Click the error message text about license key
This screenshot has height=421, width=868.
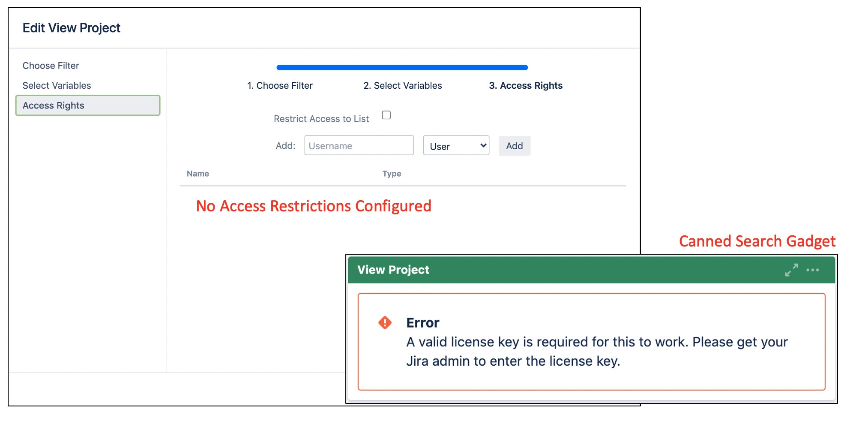[596, 351]
